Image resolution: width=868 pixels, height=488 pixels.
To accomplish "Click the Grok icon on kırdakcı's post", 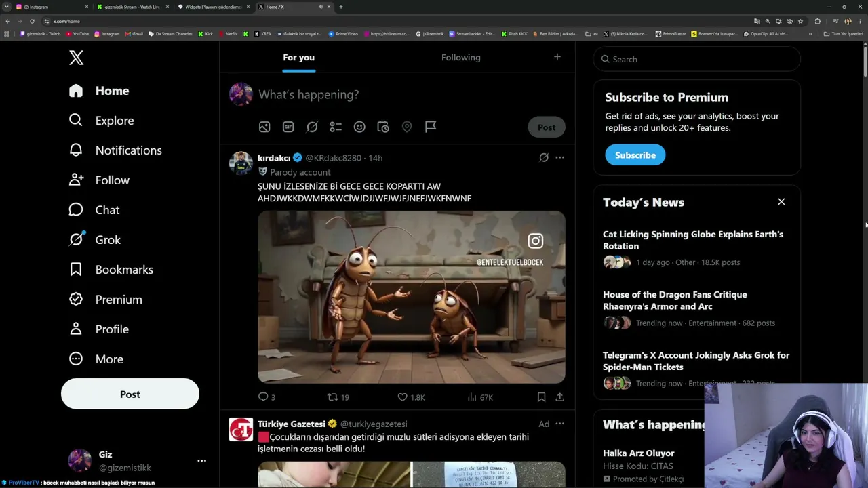I will 544,157.
